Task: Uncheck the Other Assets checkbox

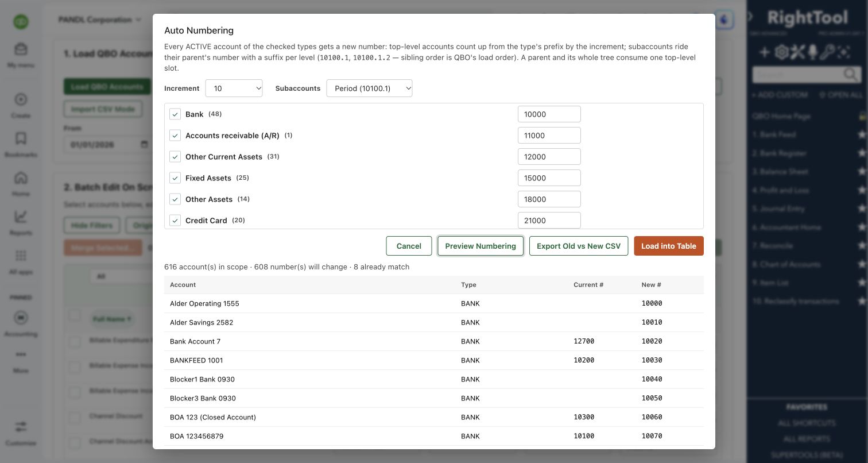Action: coord(175,199)
